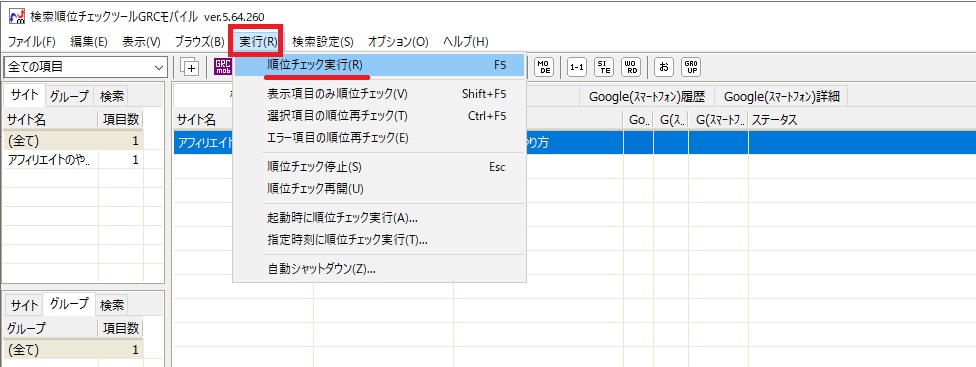Click the SITE toolbar icon
Viewport: 976px width, 367px height.
pos(603,67)
